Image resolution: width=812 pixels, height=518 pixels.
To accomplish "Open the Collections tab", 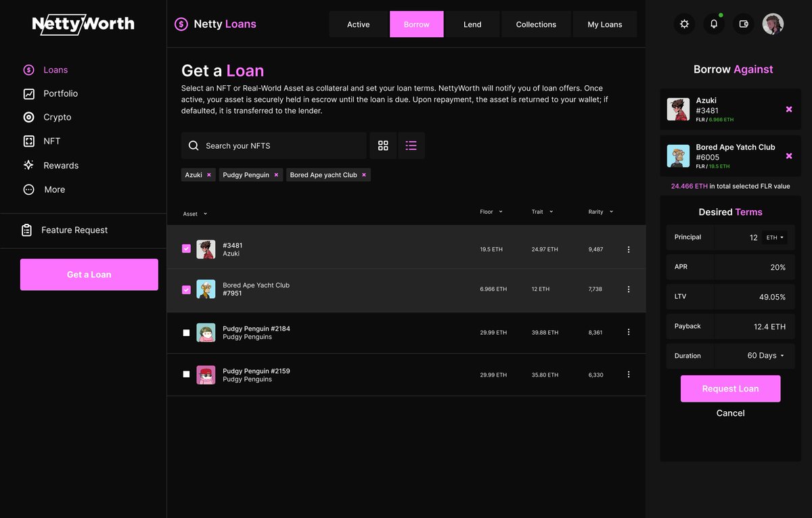I will click(536, 24).
